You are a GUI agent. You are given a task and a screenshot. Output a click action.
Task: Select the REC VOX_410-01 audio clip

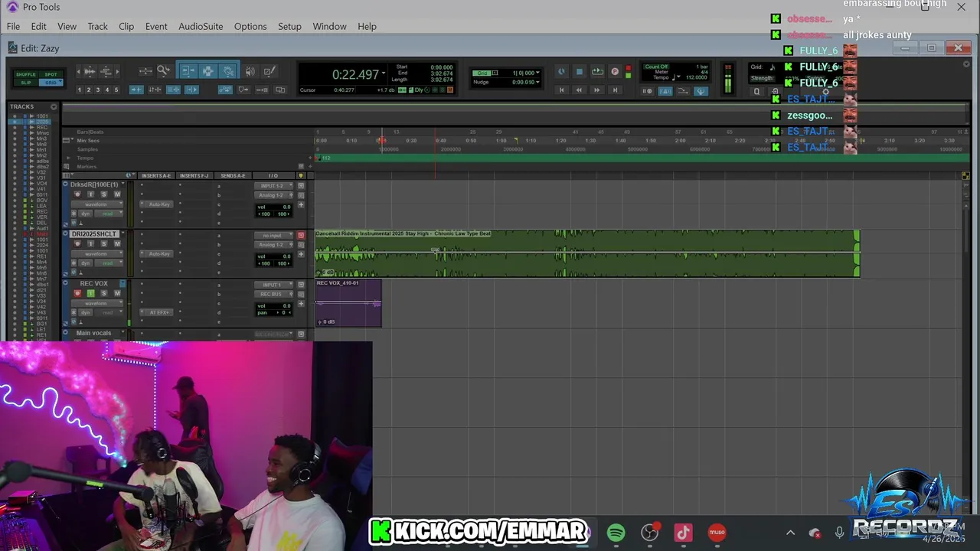pos(348,303)
